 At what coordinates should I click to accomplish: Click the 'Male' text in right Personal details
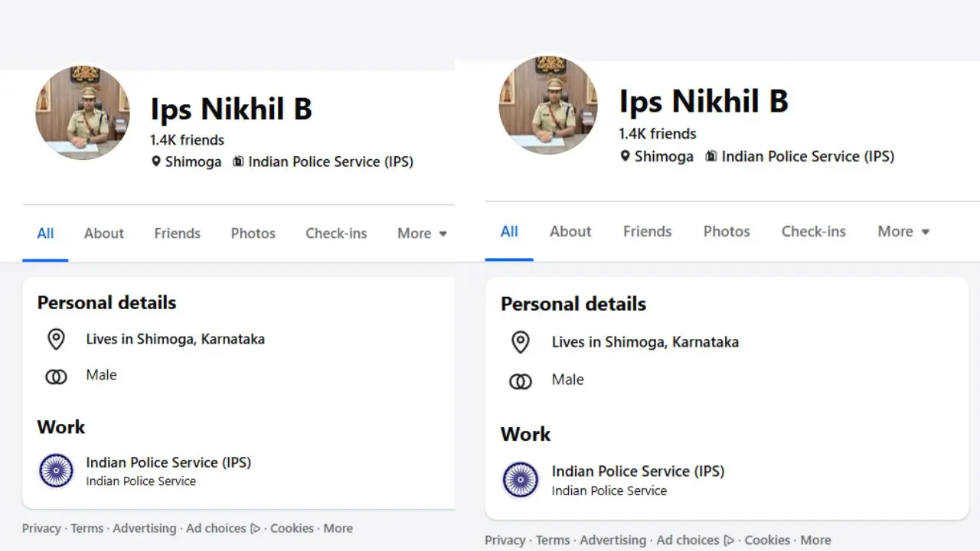(567, 380)
